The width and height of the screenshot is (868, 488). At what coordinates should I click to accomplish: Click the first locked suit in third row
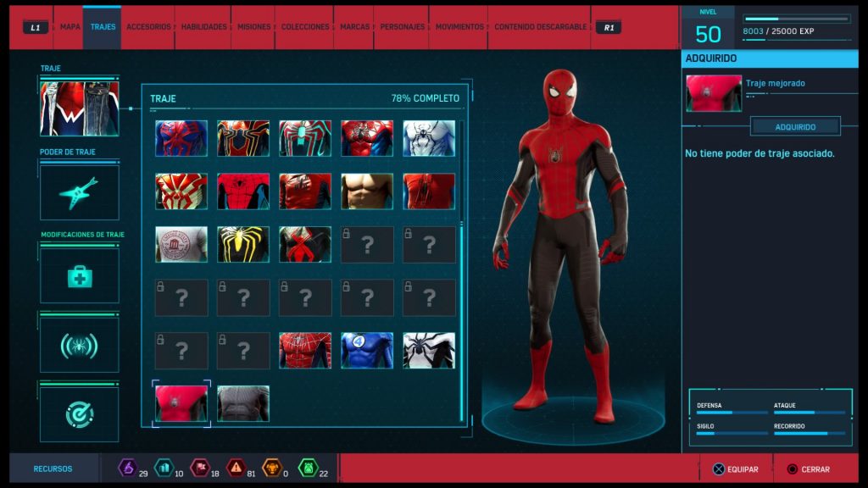click(x=367, y=245)
